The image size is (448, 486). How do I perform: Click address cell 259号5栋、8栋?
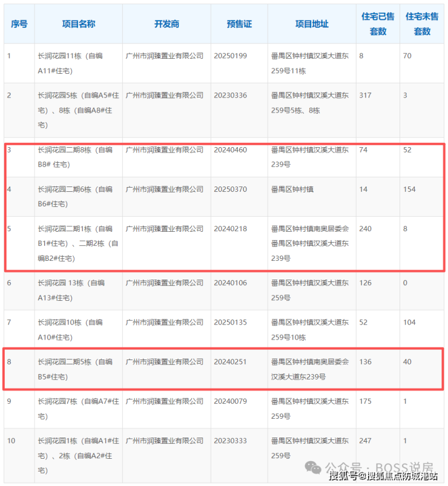[x=310, y=103]
